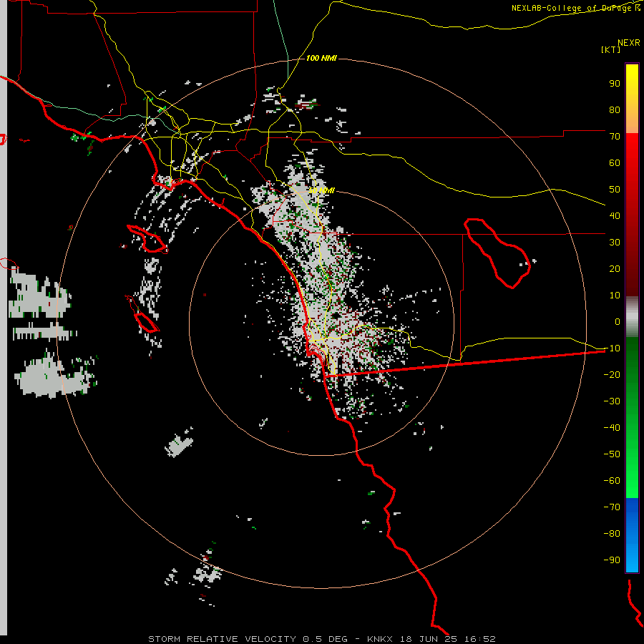Click the -10 value on velocity scale
Viewport: 644px width, 644px height.
612,348
